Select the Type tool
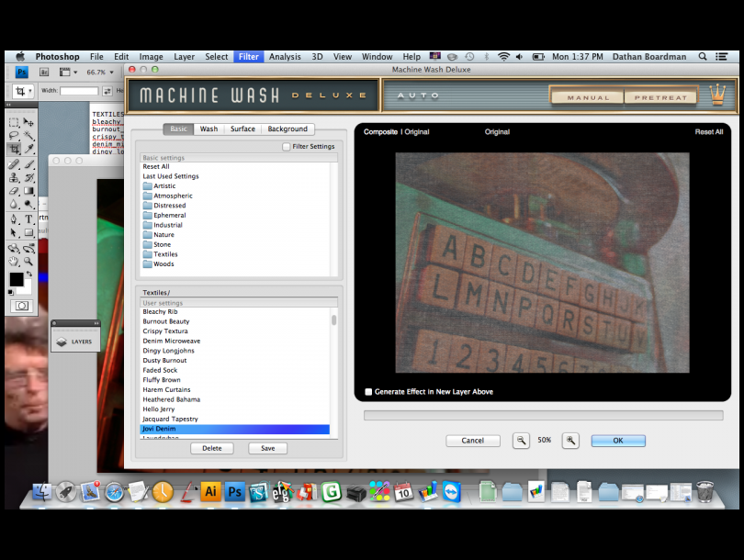744x560 pixels. tap(29, 219)
